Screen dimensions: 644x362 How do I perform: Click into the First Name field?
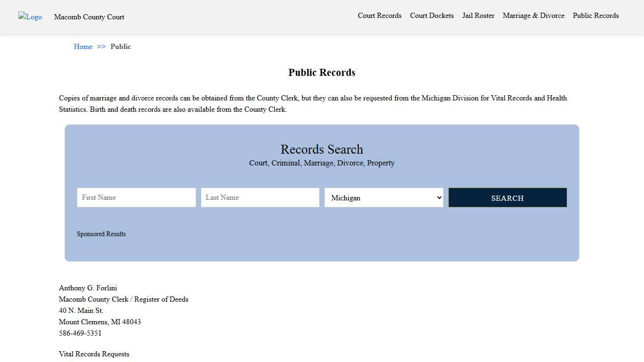pyautogui.click(x=136, y=197)
